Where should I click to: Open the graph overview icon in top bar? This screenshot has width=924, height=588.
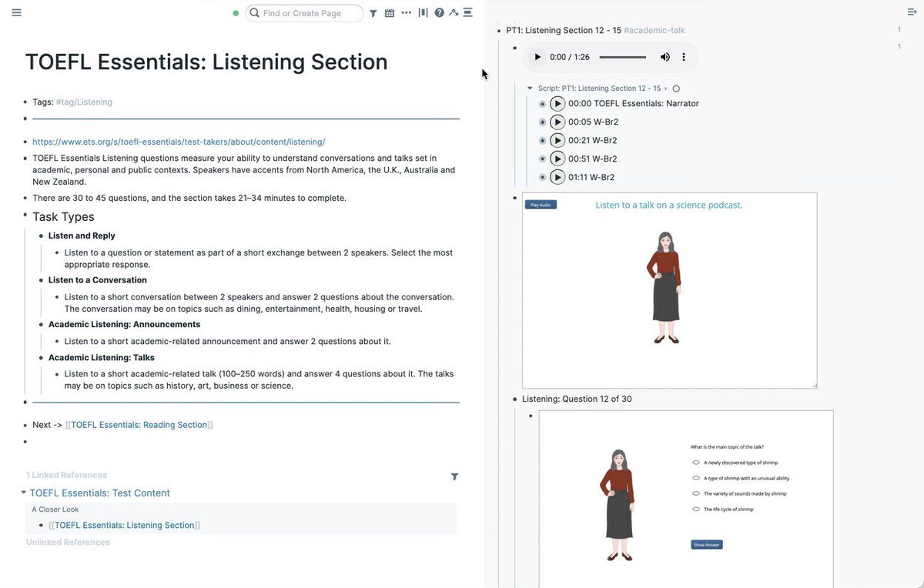[454, 13]
